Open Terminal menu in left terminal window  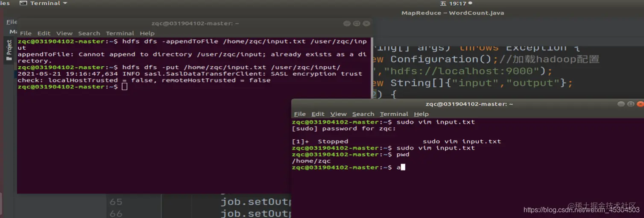point(120,33)
